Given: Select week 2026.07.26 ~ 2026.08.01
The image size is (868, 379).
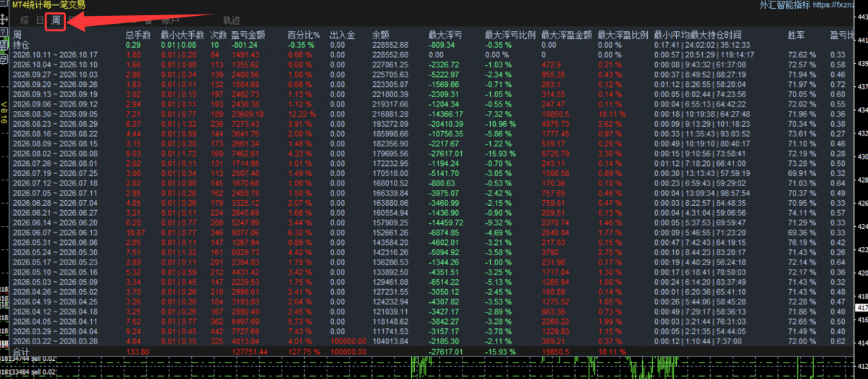Looking at the screenshot, I should pyautogui.click(x=55, y=163).
